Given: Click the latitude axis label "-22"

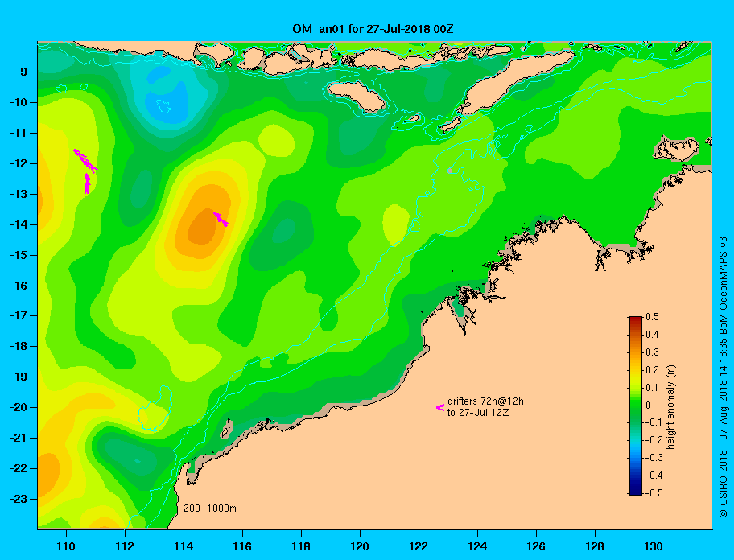Looking at the screenshot, I should [19, 468].
